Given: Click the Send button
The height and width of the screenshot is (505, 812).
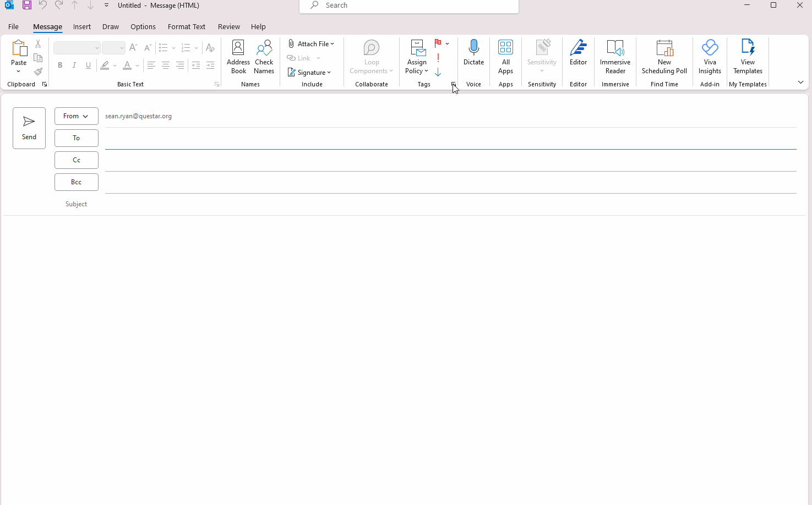Looking at the screenshot, I should [29, 128].
